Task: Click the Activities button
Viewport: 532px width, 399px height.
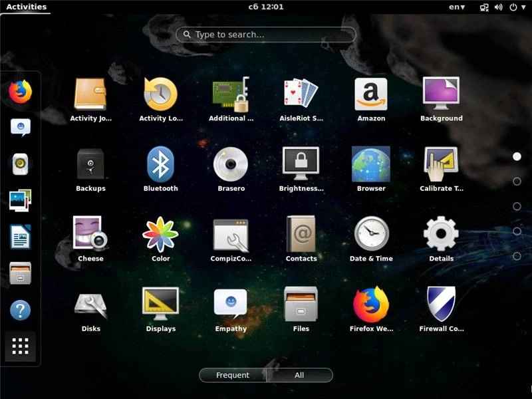Action: [x=26, y=7]
